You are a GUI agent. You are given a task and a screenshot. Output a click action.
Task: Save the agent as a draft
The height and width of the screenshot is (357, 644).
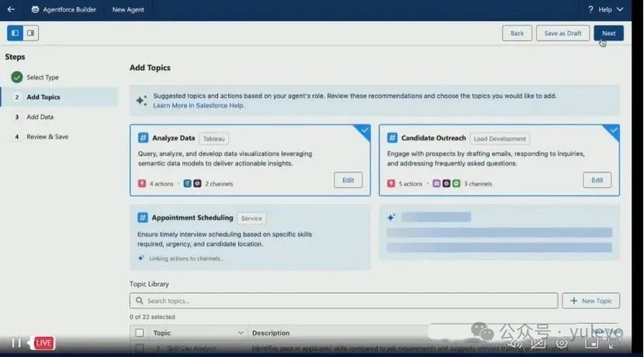563,33
